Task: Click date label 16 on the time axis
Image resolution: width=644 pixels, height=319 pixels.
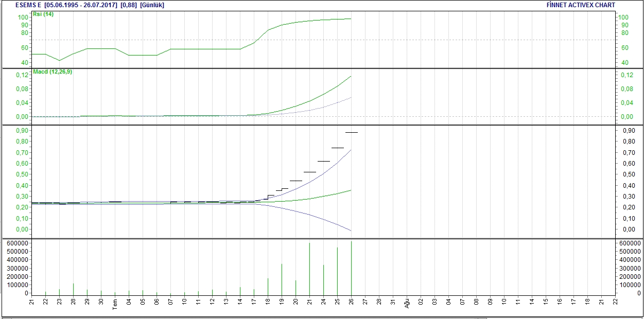Action: [560, 301]
